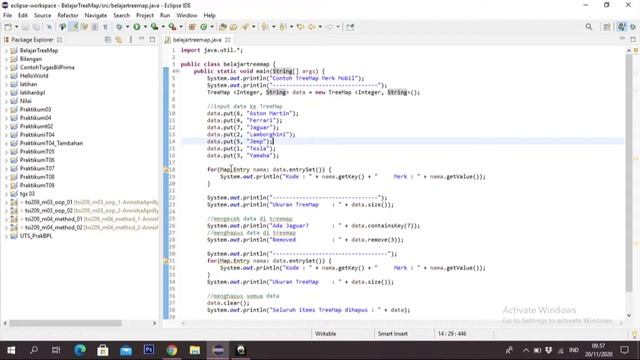Viewport: 640px width, 360px height.
Task: Create a New Java Package icon
Action: [x=192, y=27]
